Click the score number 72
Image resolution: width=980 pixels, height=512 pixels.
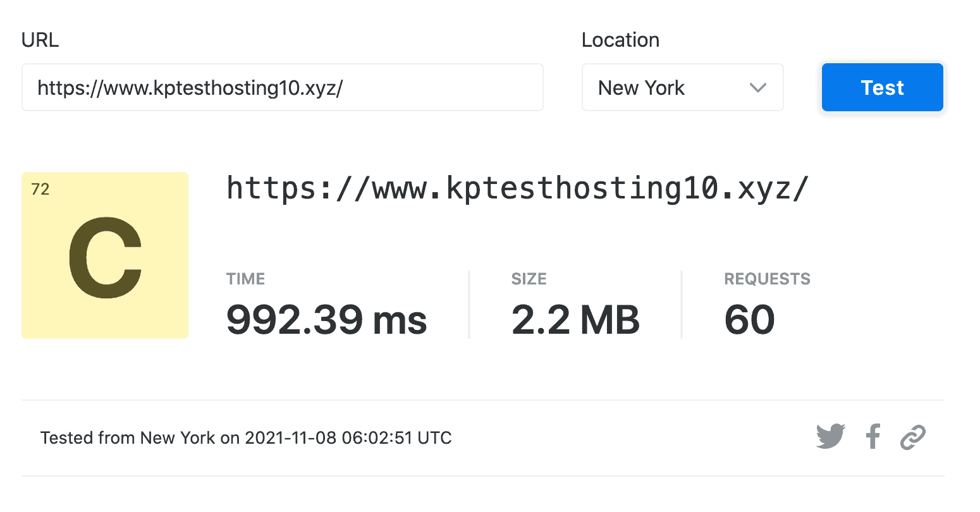point(40,190)
